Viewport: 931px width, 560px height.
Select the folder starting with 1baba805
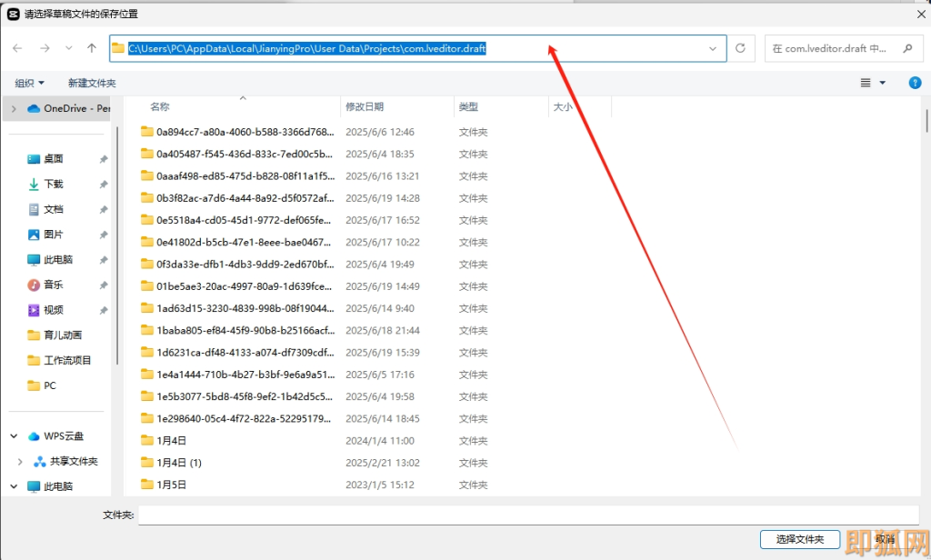tap(237, 330)
